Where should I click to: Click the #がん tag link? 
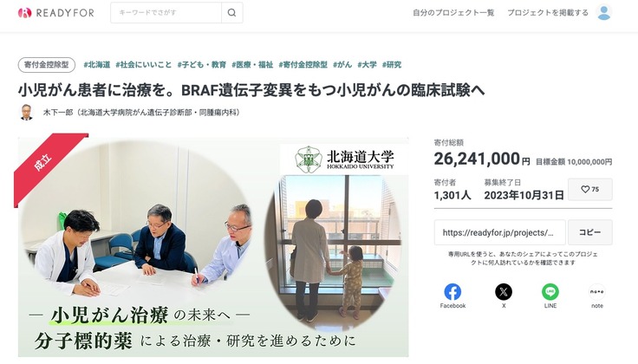tap(342, 65)
